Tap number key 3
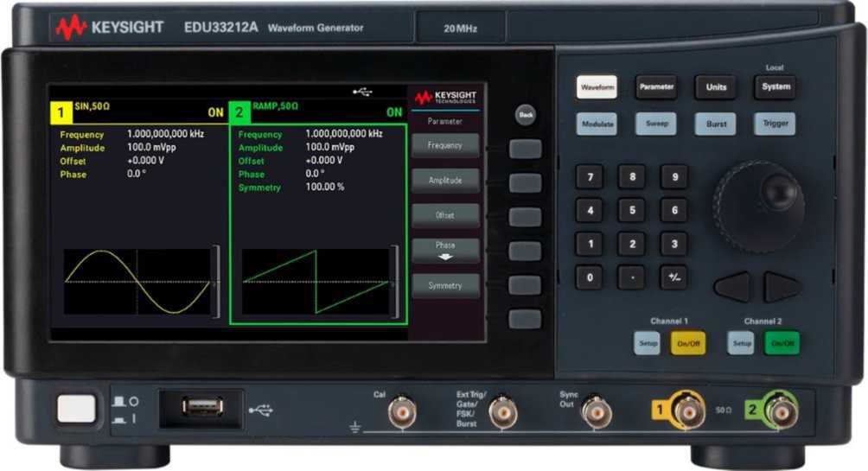868x471 pixels. 674,244
